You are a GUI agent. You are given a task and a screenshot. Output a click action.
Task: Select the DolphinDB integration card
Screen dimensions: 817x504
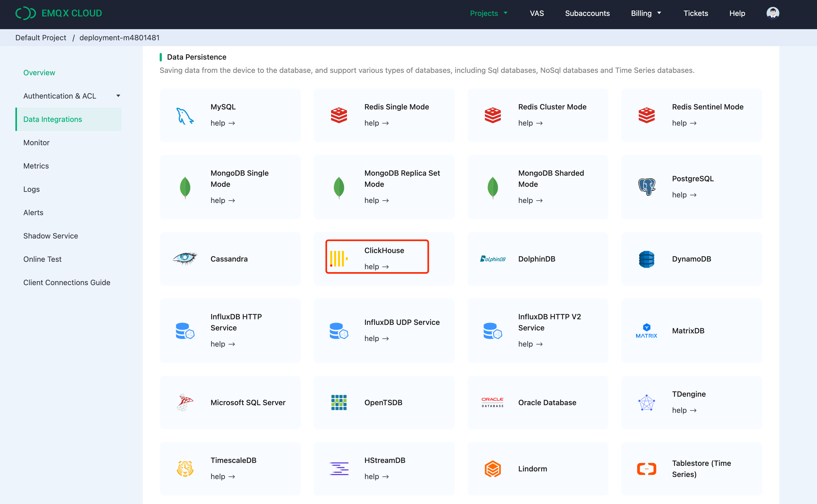pos(537,259)
